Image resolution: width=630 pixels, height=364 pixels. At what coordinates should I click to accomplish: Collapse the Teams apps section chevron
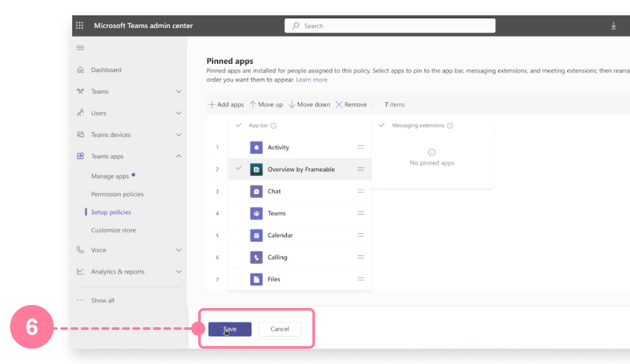coord(178,156)
